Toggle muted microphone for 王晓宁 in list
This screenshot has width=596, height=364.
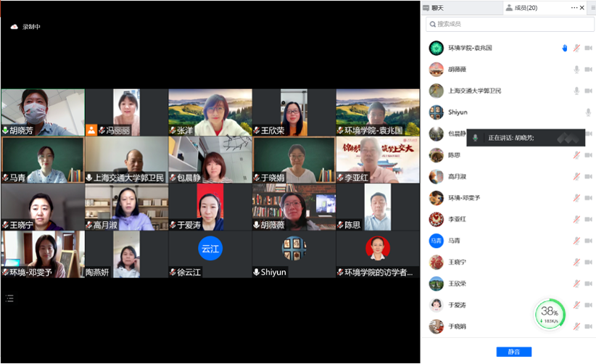[576, 262]
